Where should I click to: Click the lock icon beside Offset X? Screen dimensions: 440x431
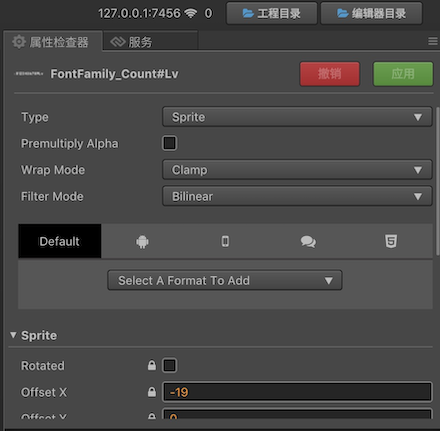152,392
